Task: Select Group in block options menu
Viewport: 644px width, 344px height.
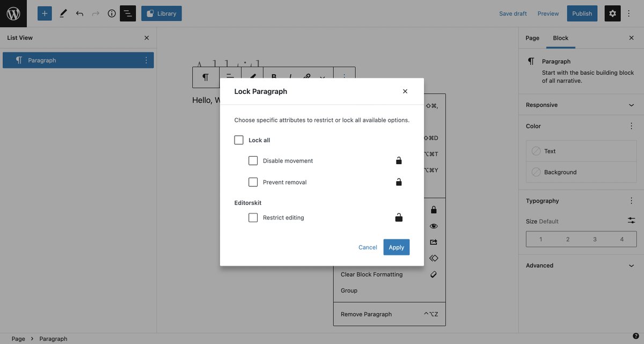Action: tap(389, 290)
